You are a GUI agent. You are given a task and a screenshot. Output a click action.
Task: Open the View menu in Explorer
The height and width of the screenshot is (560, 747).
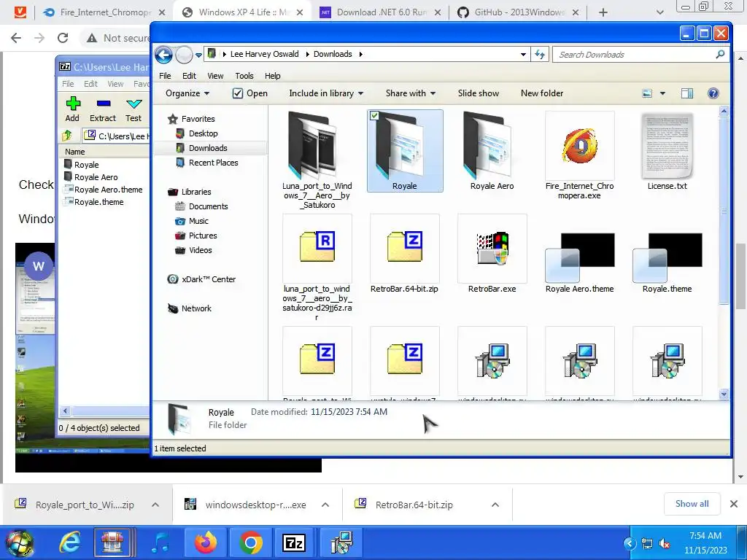click(215, 76)
